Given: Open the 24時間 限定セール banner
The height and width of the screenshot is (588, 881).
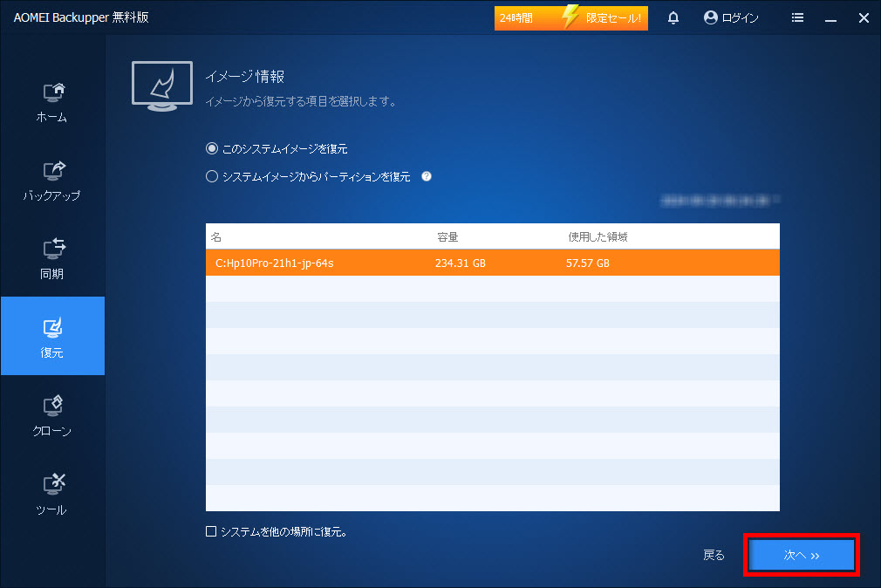Looking at the screenshot, I should pyautogui.click(x=571, y=17).
